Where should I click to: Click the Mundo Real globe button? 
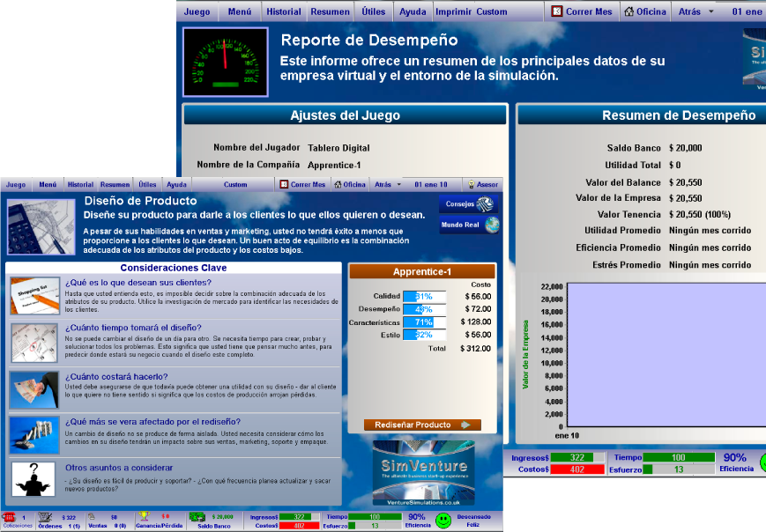[x=469, y=225]
